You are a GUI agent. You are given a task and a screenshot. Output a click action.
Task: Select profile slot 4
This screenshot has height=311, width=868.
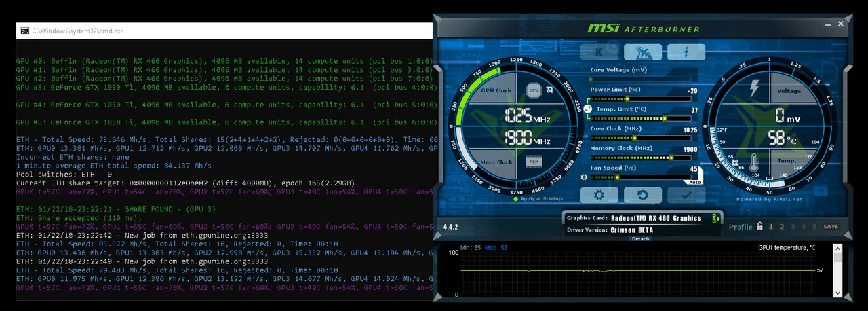804,227
